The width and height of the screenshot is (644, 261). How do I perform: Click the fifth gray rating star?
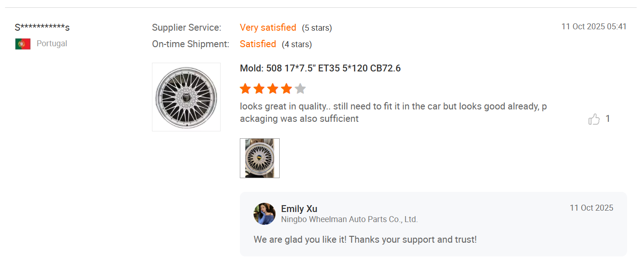point(300,89)
